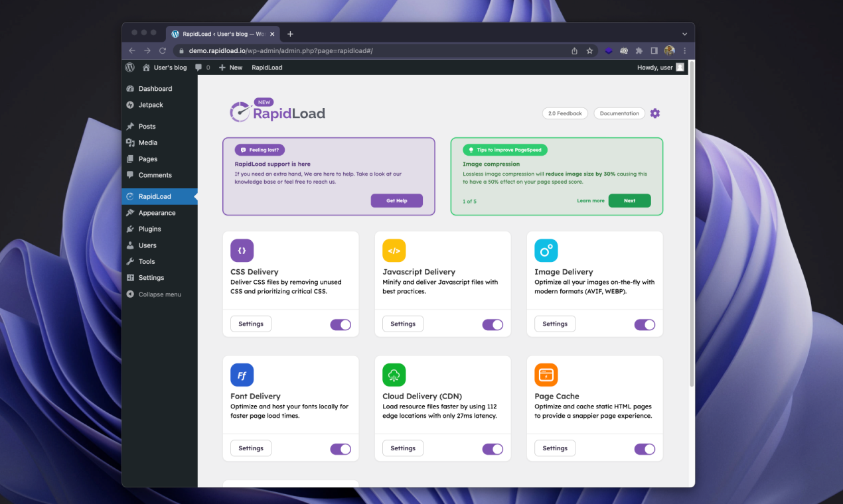This screenshot has width=843, height=504.
Task: Toggle Page Cache switch
Action: pyautogui.click(x=645, y=449)
